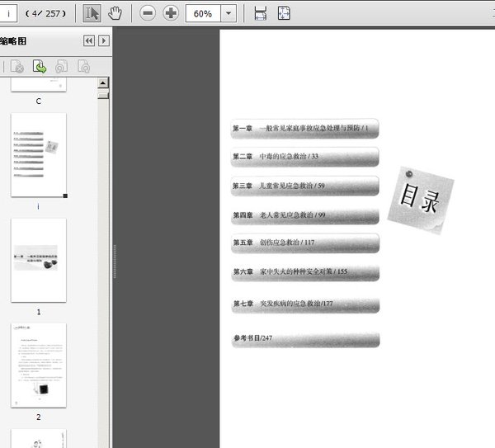Viewport: 495px width, 448px height.
Task: Expand thumbnail panel with right arrow
Action: pos(104,40)
